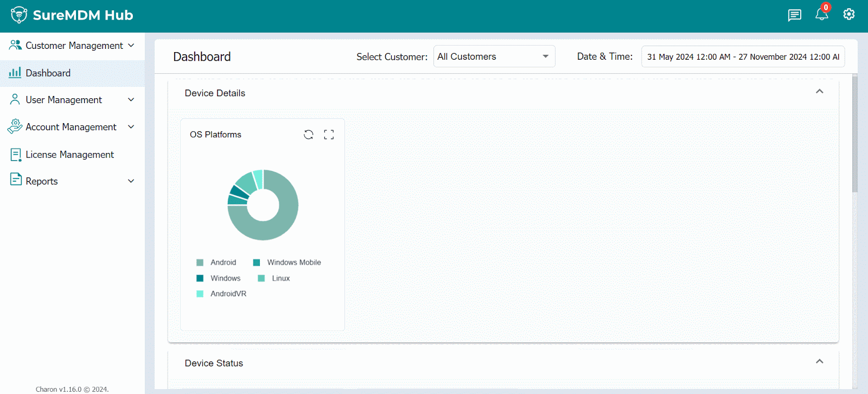
Task: Toggle the AndroidVR legend swatch
Action: coord(200,294)
